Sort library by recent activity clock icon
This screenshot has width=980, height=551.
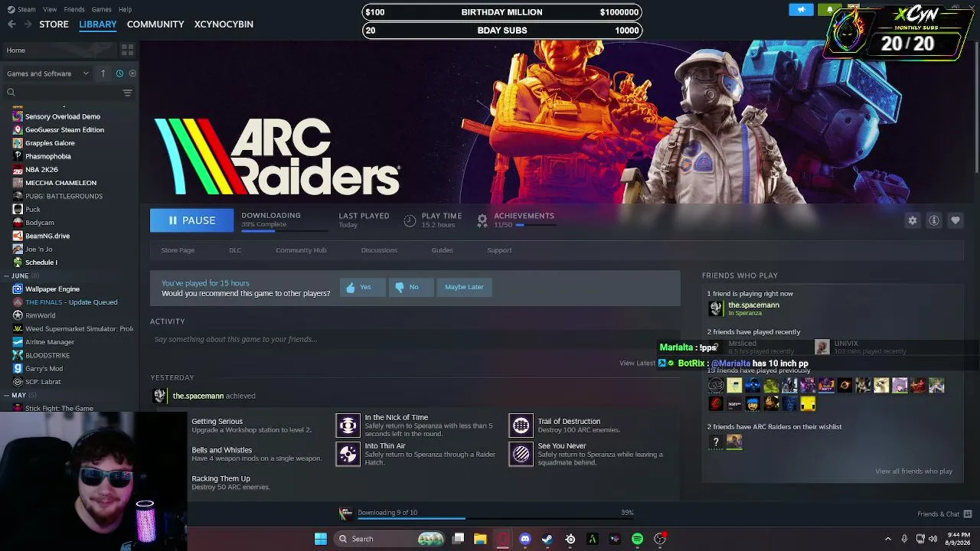click(x=119, y=73)
